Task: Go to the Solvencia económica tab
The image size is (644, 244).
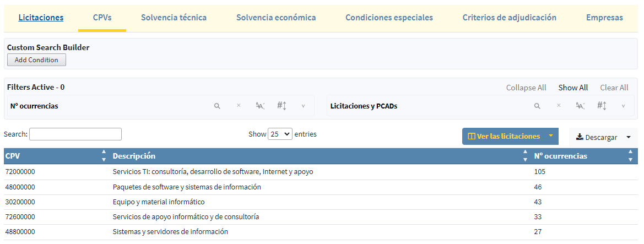Action: coord(276,18)
